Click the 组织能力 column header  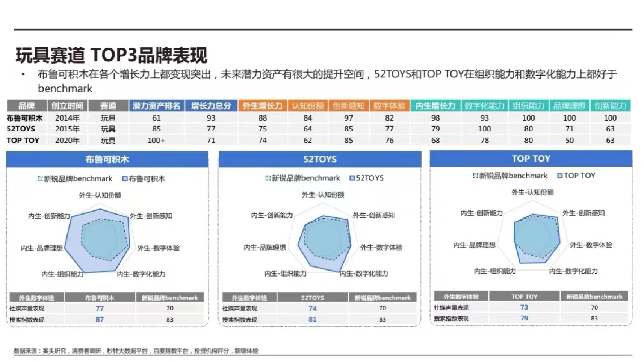[528, 106]
